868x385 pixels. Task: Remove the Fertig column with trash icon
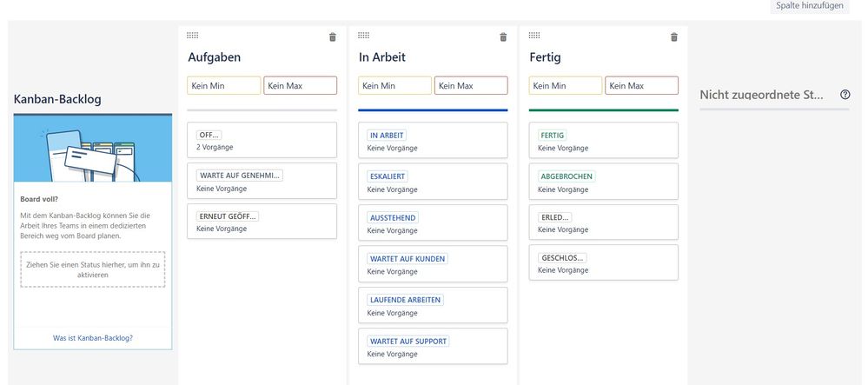click(x=673, y=37)
